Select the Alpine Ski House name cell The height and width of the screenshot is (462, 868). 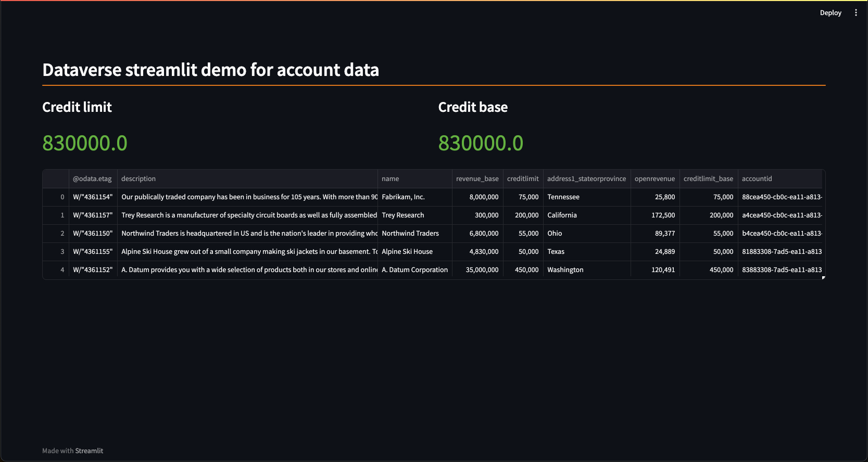(414, 252)
